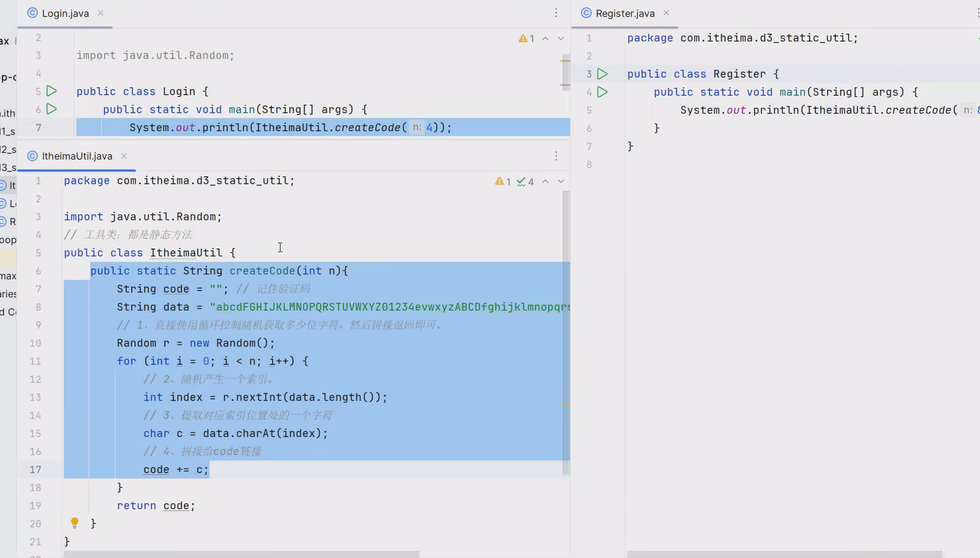Viewport: 980px width, 558px height.
Task: Click the 'code += c;' statement
Action: click(x=176, y=470)
